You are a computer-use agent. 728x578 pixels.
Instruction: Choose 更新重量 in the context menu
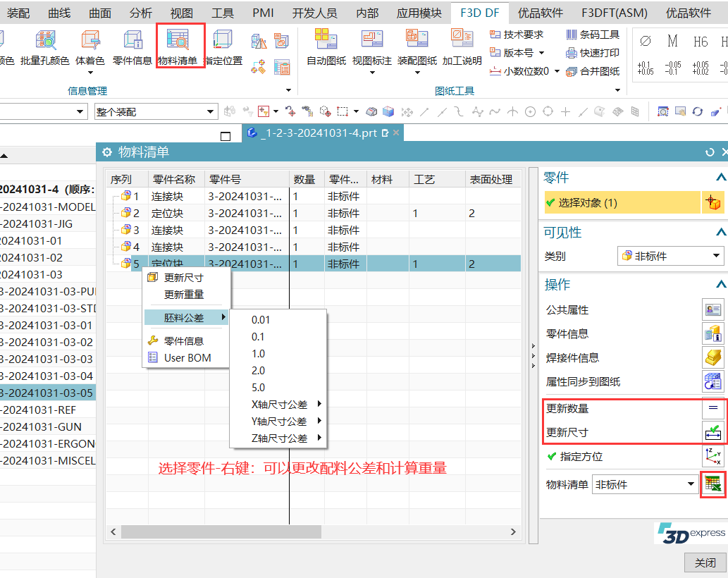point(184,295)
